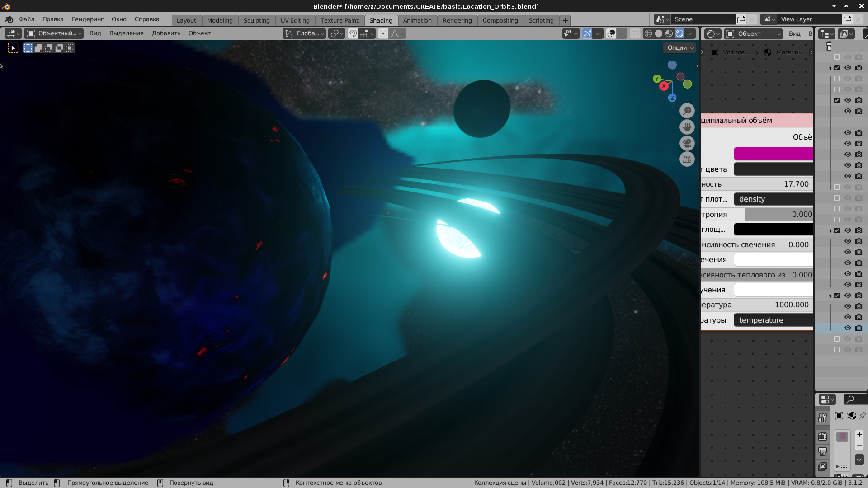Toggle proportional editing icon

[x=383, y=33]
